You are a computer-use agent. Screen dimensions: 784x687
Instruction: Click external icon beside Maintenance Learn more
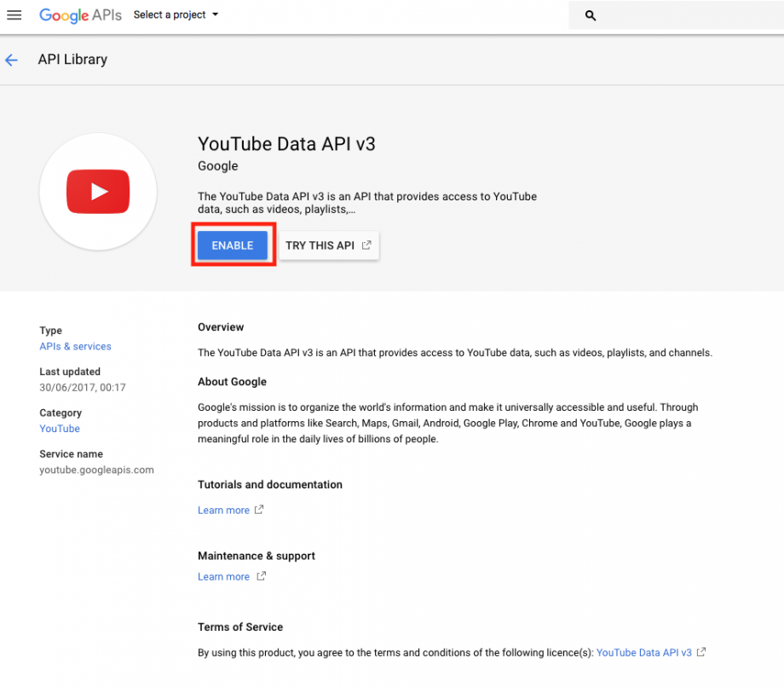click(x=262, y=576)
